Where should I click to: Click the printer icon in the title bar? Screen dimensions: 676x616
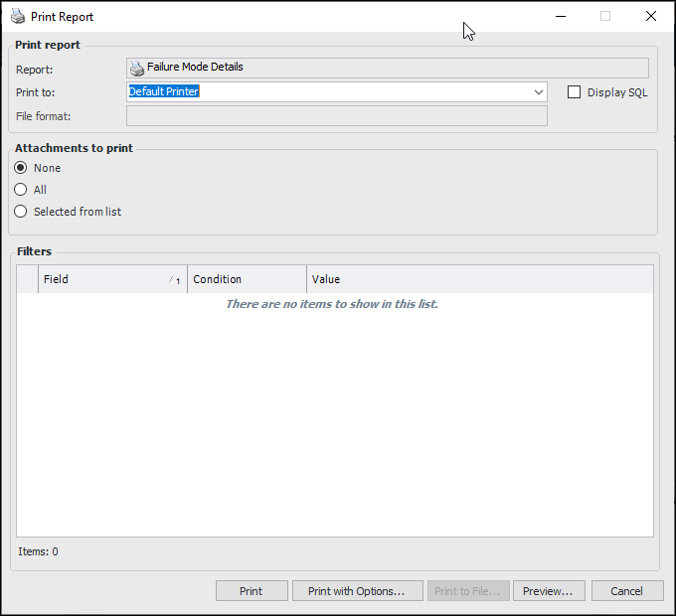[18, 16]
